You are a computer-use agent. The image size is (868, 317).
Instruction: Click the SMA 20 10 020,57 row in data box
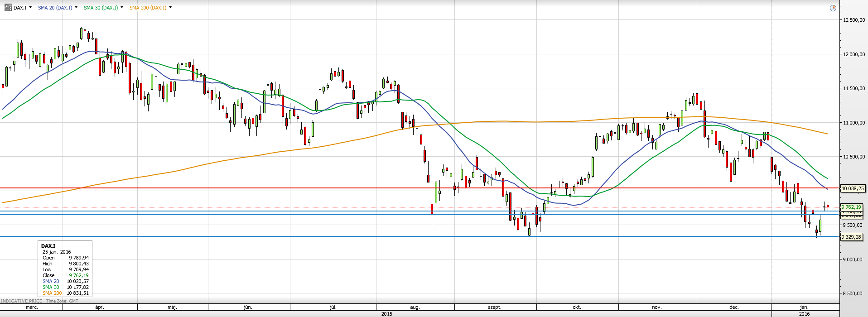click(65, 281)
